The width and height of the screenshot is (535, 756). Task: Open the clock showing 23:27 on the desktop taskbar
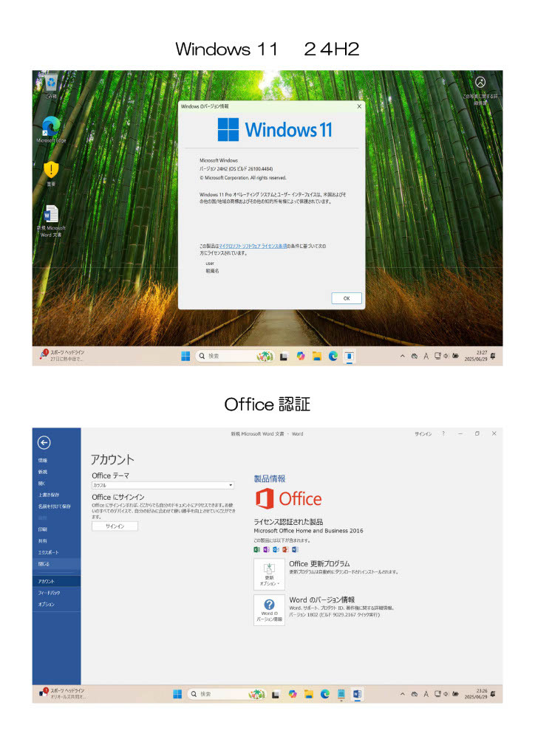coord(476,356)
